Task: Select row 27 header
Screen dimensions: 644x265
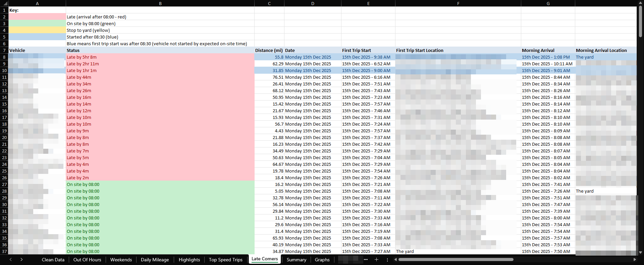Action: (x=4, y=184)
